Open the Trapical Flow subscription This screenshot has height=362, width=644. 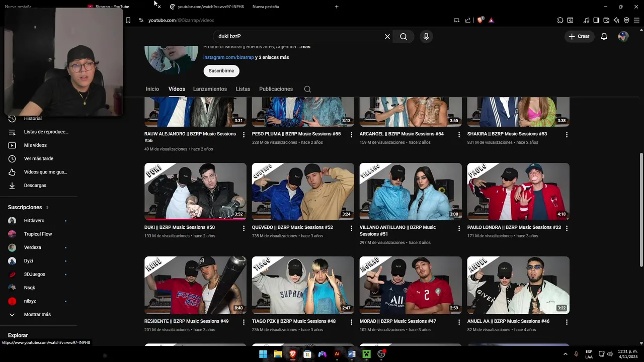click(37, 234)
